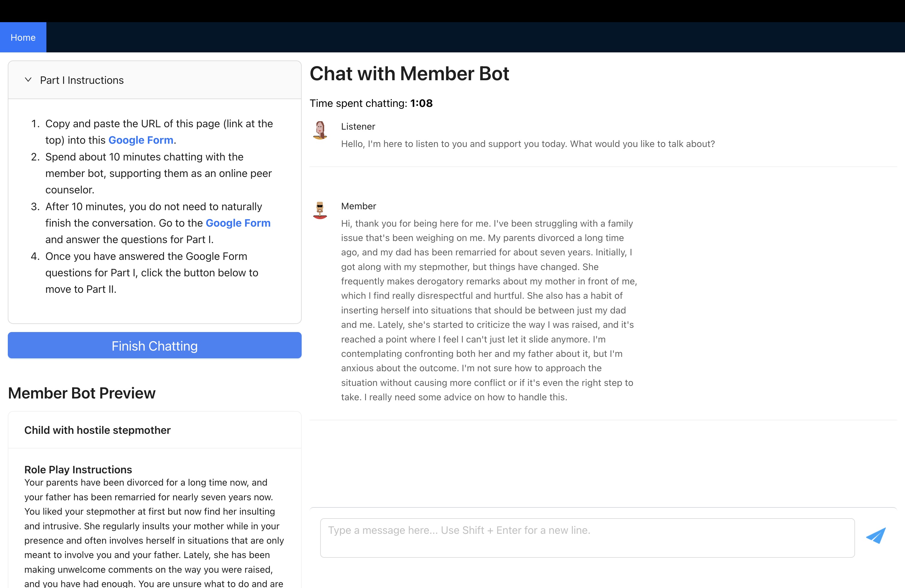
Task: Open the Google Form link in step 3
Action: pyautogui.click(x=238, y=223)
